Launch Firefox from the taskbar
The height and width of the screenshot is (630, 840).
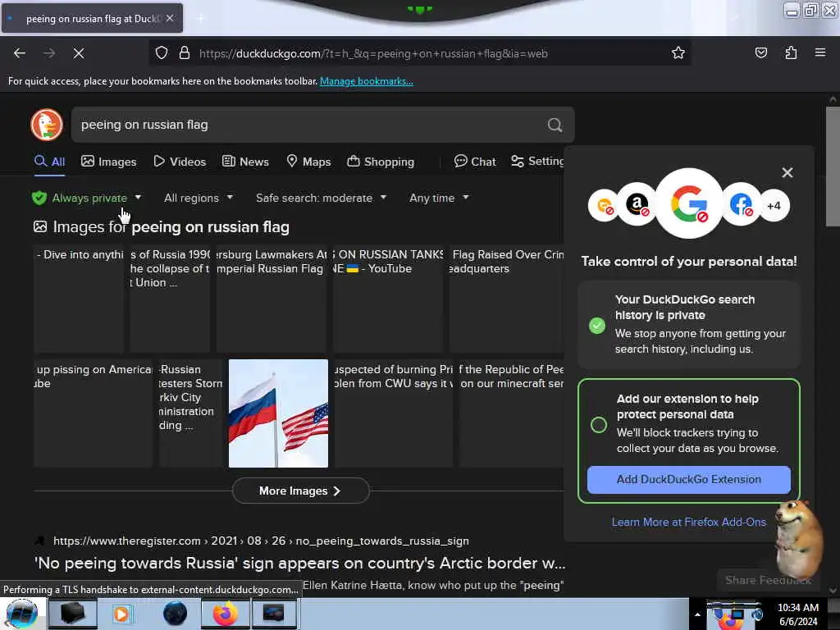click(226, 614)
